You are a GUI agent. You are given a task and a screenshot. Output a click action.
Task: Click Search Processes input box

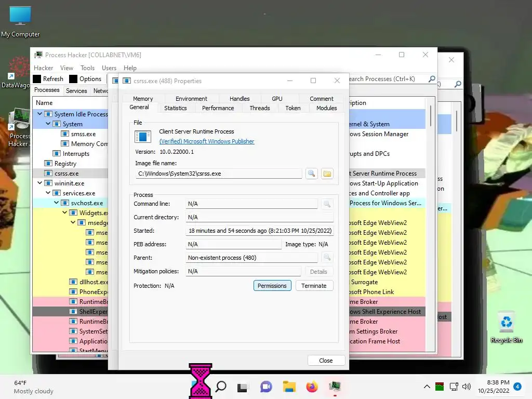pyautogui.click(x=387, y=79)
